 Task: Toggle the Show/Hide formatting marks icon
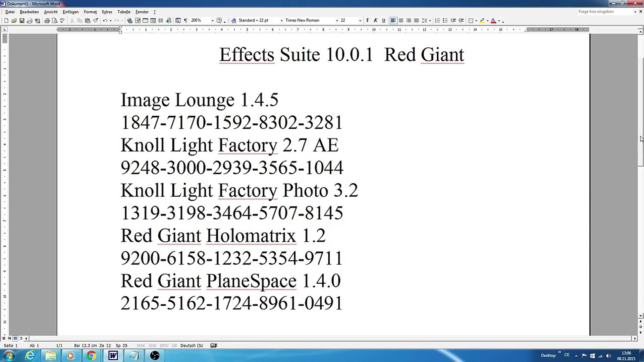(x=185, y=20)
